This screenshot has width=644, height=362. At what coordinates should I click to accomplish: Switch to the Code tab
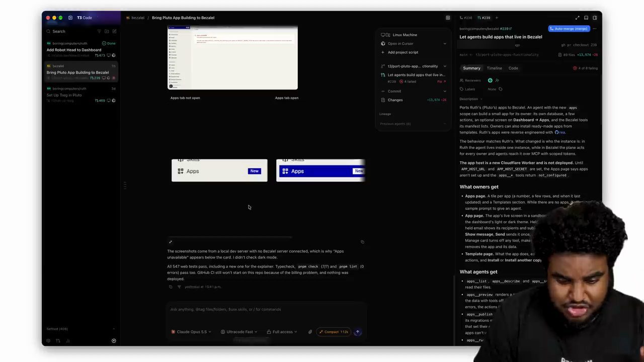click(513, 68)
